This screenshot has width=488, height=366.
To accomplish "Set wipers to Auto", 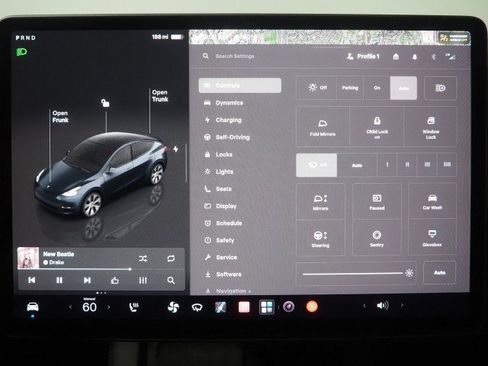I will [357, 165].
